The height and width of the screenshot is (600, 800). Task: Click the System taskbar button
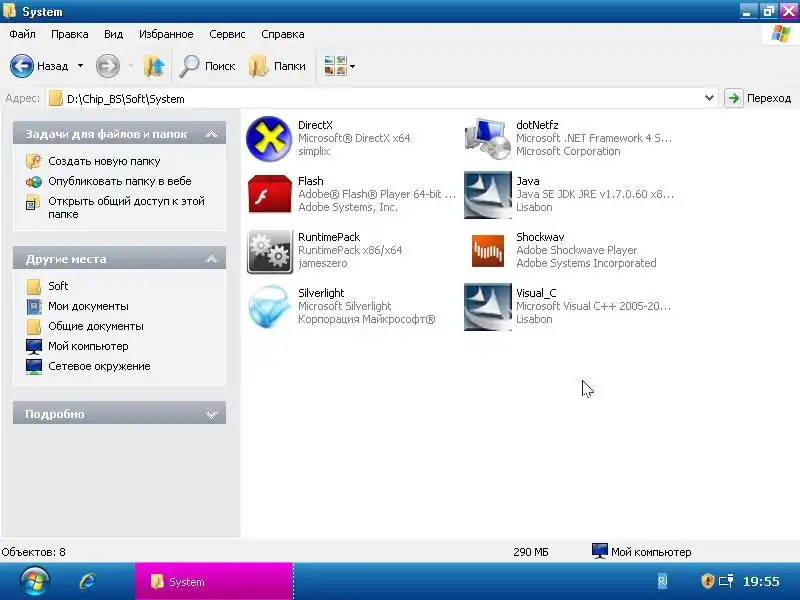pos(214,581)
